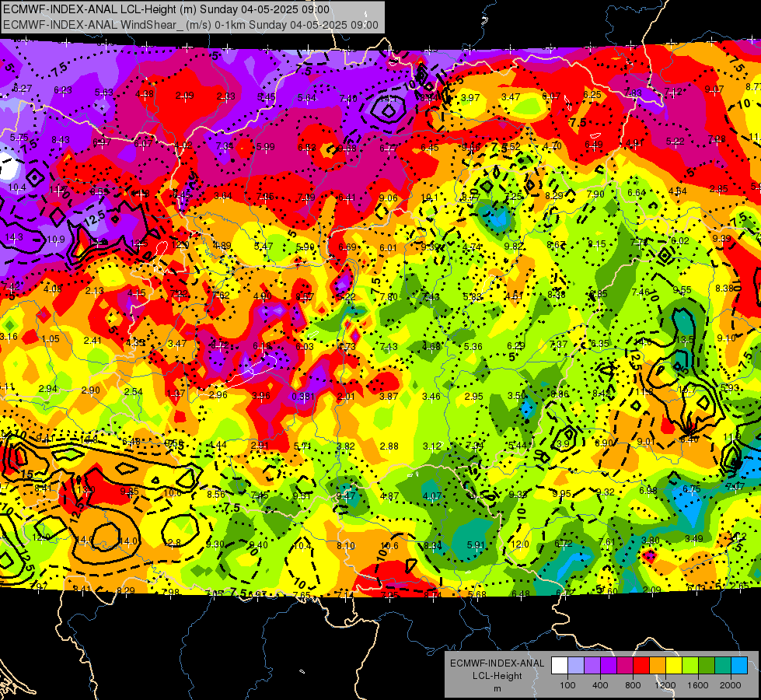The image size is (761, 700).
Task: Click the WindShear 0-1km title line
Action: [x=190, y=25]
